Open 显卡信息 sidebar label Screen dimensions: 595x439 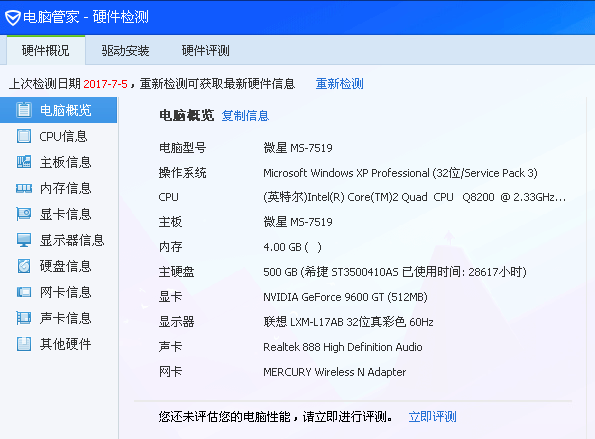point(66,214)
